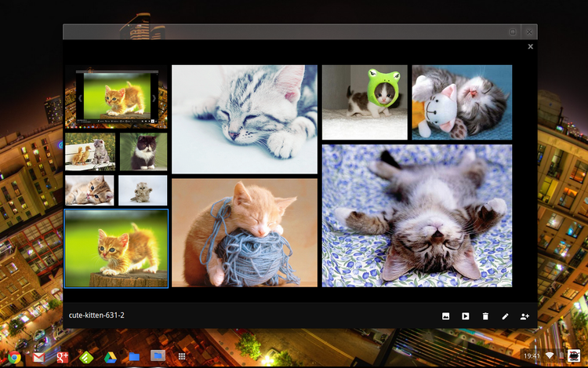Open the system tray clock showing 19:41
The width and height of the screenshot is (588, 368).
532,356
